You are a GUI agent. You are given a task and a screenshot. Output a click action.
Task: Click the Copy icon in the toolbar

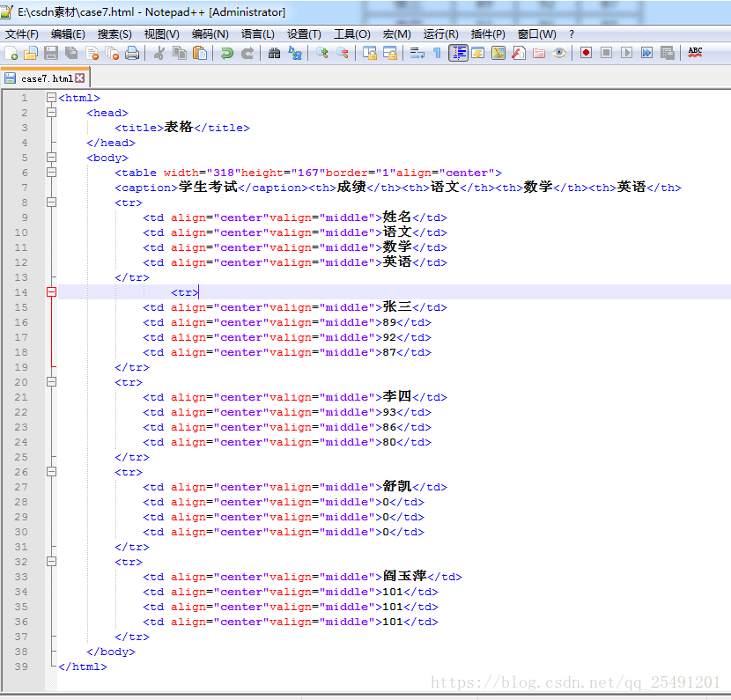pyautogui.click(x=180, y=53)
